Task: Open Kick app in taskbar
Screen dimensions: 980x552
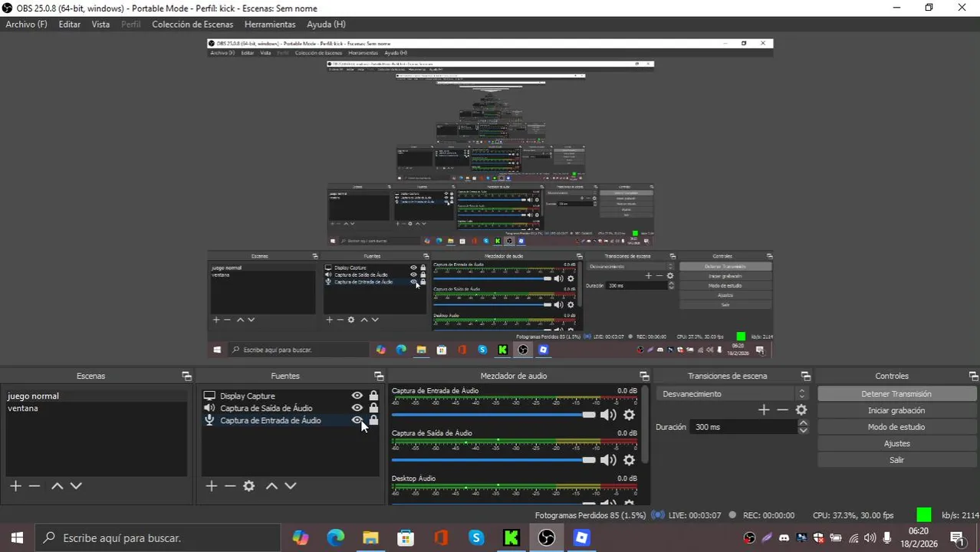Action: coord(511,538)
